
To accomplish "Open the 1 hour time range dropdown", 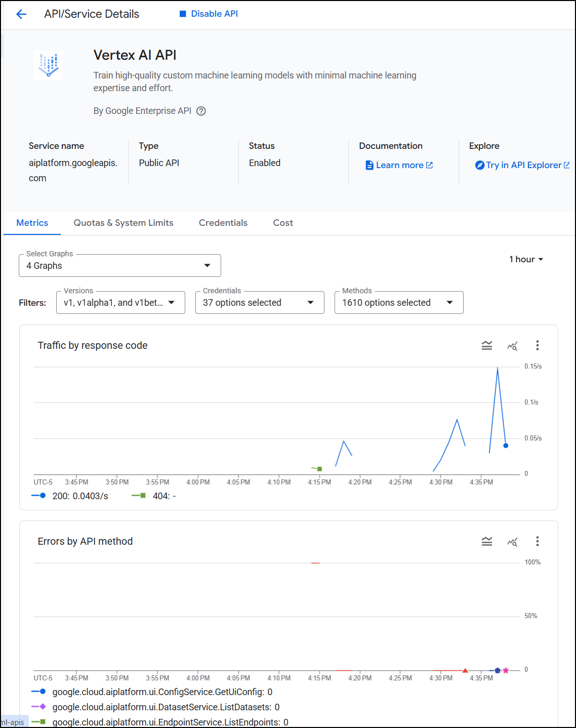I will (526, 259).
